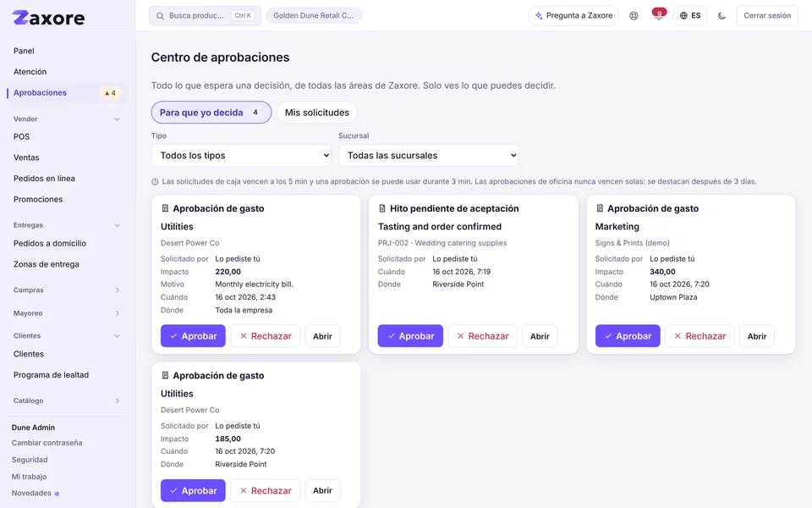
Task: Approve the Marketing 340,00 expense
Action: tap(628, 336)
